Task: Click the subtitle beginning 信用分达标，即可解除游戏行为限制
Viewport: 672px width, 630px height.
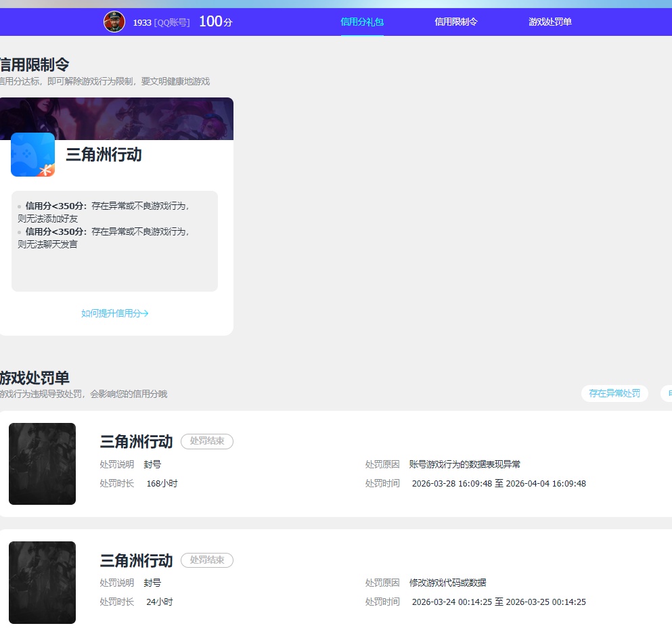Action: pos(105,81)
